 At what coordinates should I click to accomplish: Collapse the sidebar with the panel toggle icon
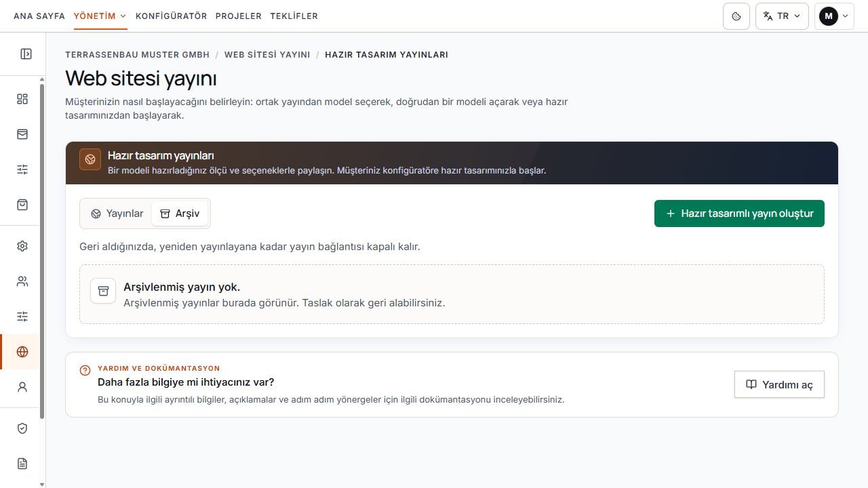coord(26,54)
